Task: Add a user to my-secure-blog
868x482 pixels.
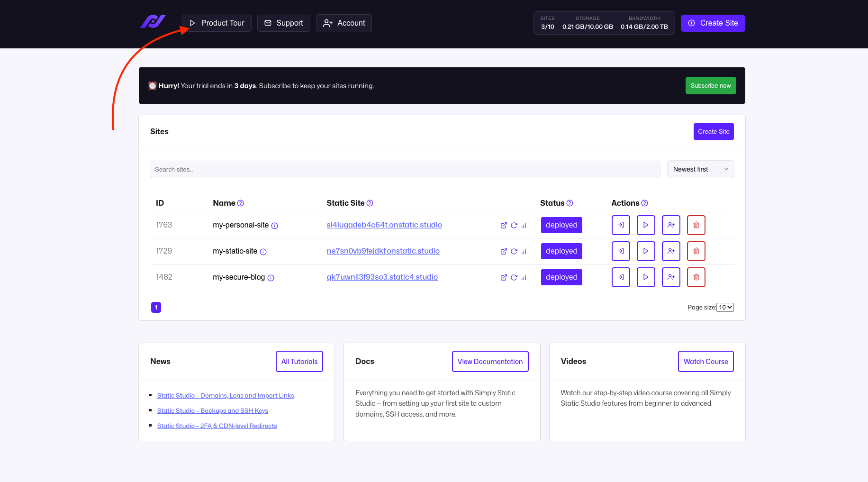Action: pyautogui.click(x=671, y=277)
